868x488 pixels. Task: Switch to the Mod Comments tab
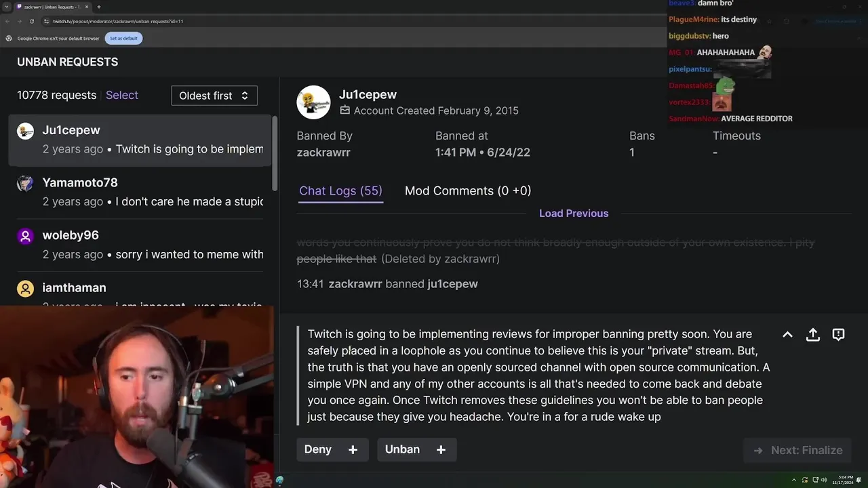pyautogui.click(x=468, y=191)
